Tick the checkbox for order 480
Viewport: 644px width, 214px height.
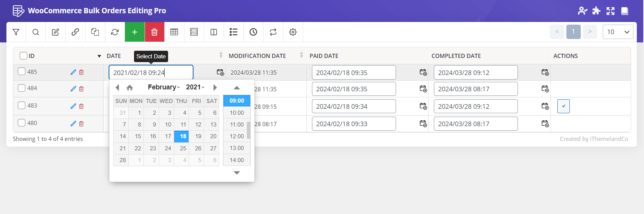pyautogui.click(x=22, y=123)
